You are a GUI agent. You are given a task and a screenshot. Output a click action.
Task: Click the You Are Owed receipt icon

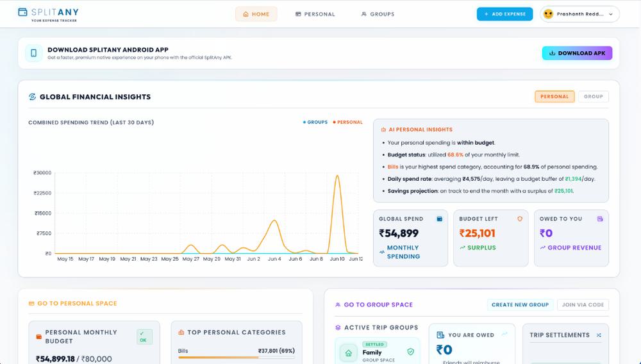[440, 335]
